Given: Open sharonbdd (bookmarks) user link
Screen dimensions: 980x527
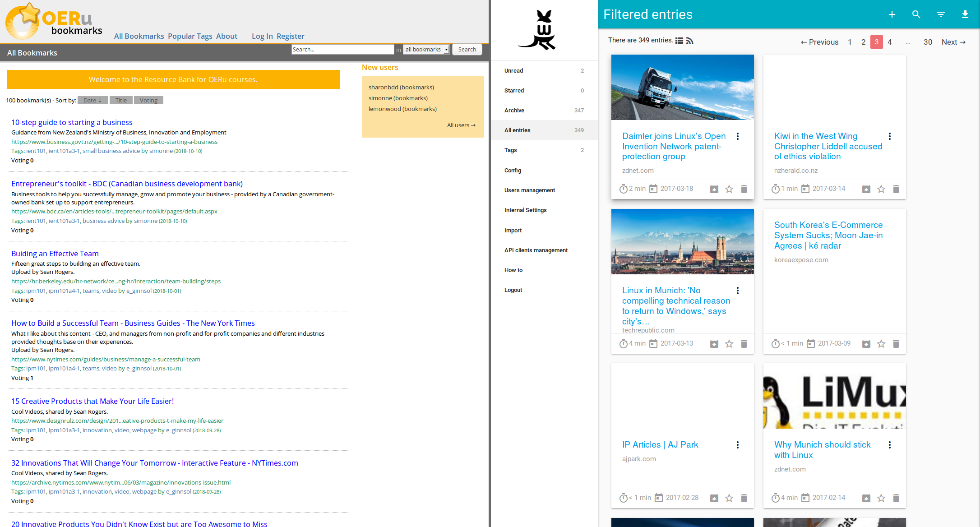Looking at the screenshot, I should [401, 87].
